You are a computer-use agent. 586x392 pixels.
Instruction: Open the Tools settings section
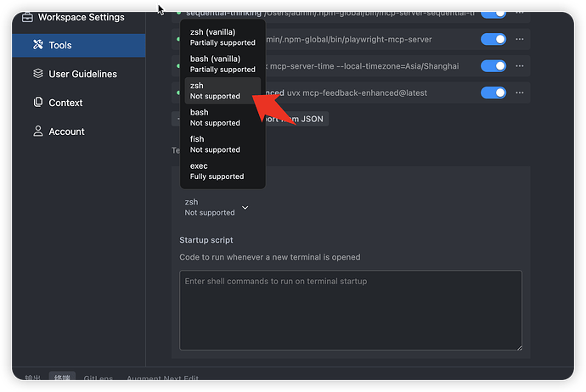[78, 45]
